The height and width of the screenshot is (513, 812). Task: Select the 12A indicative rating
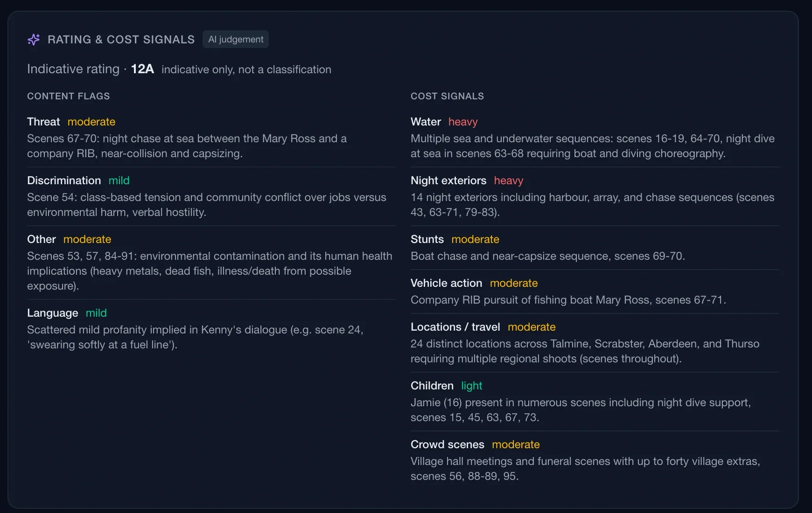pyautogui.click(x=142, y=69)
